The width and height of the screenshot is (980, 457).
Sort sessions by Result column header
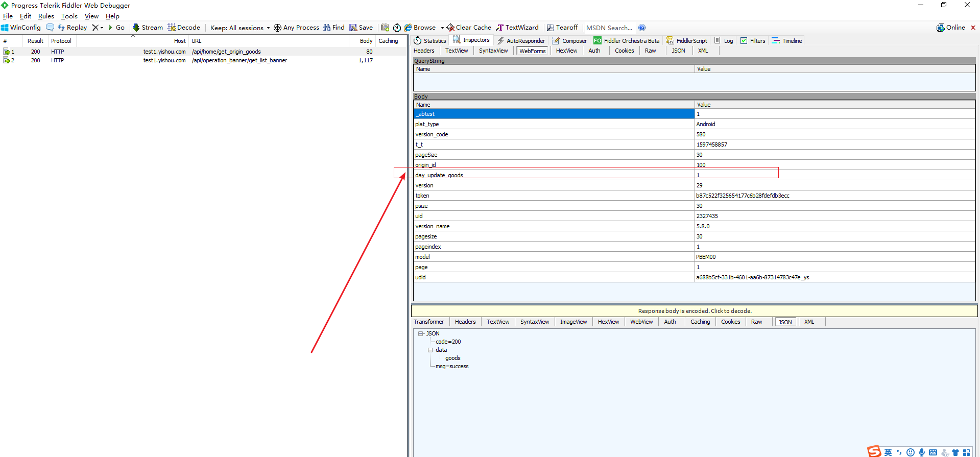[35, 41]
